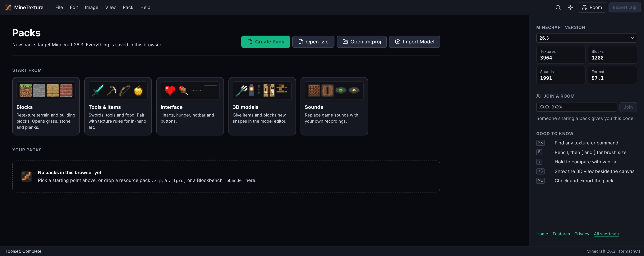The height and width of the screenshot is (256, 644).
Task: Click the note block icon in Sounds card
Action: pos(314,90)
